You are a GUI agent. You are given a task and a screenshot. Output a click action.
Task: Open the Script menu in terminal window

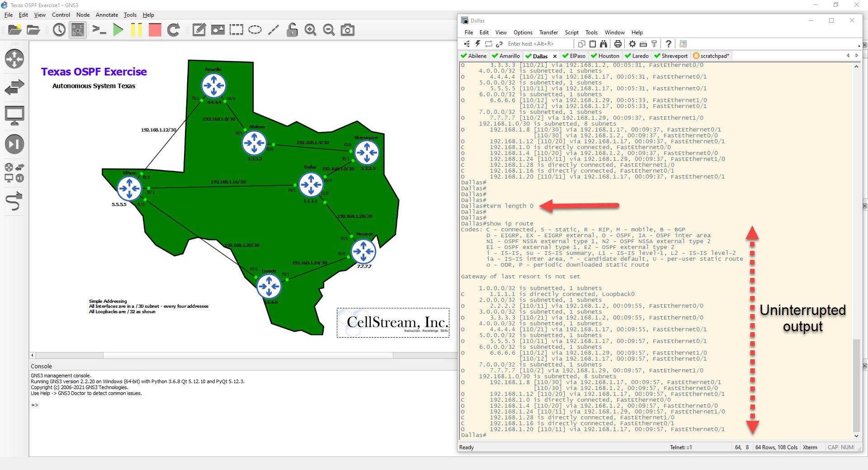pos(571,33)
